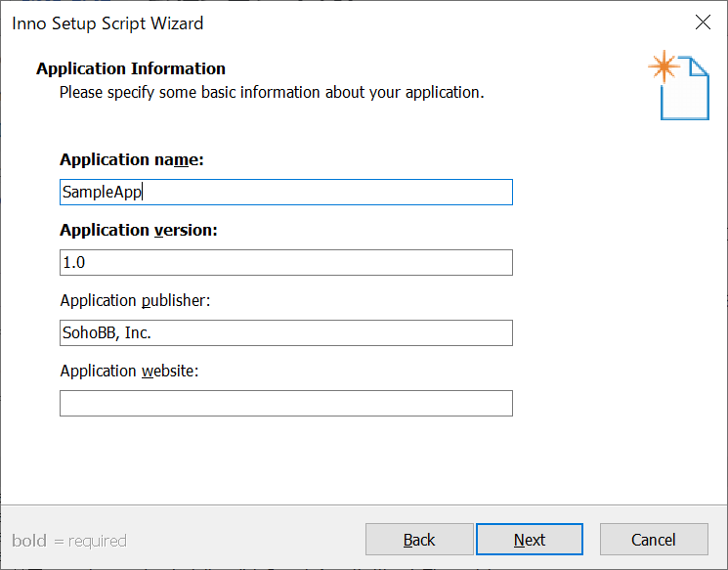Click the 'Please specify some basic information' subtitle
728x570 pixels.
272,93
